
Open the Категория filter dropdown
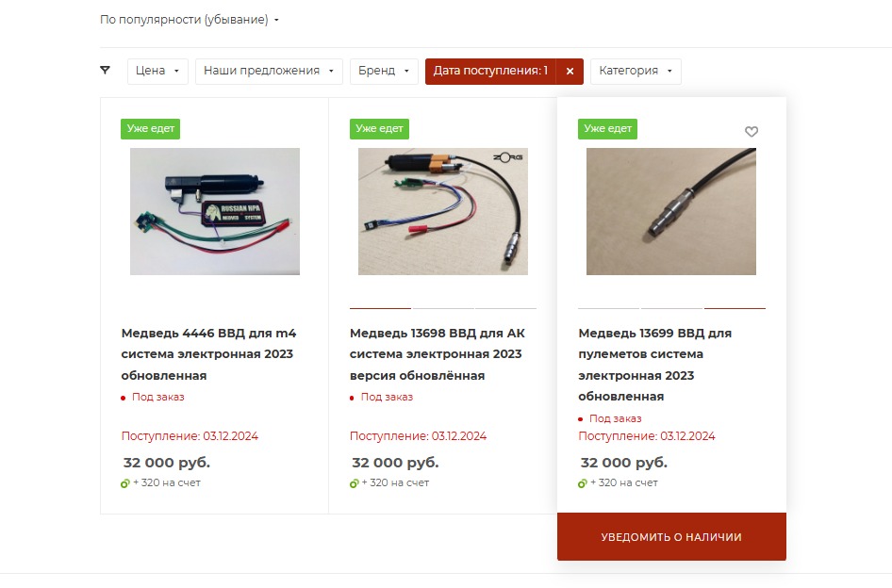click(636, 71)
